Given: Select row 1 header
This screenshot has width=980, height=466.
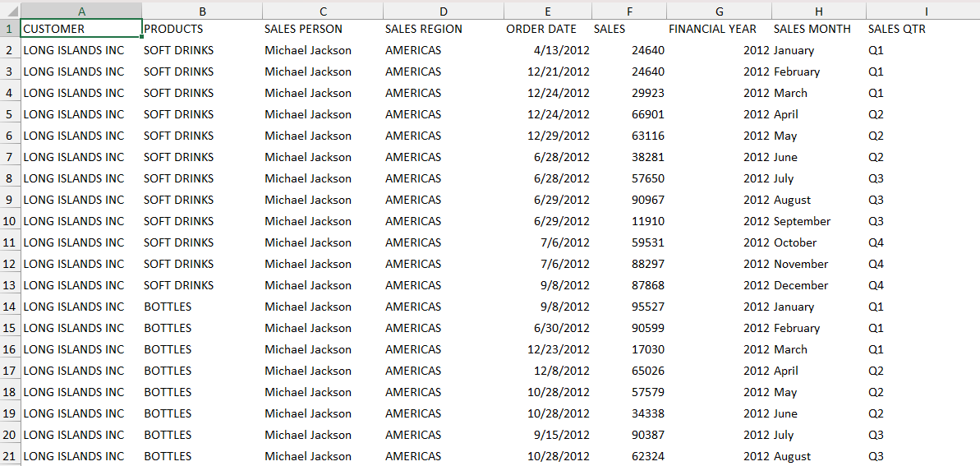Looking at the screenshot, I should point(10,29).
